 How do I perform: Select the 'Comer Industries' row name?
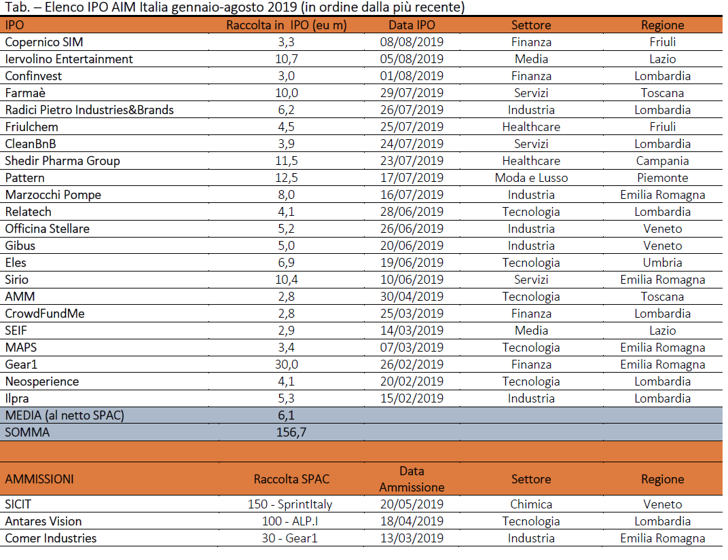pos(51,538)
